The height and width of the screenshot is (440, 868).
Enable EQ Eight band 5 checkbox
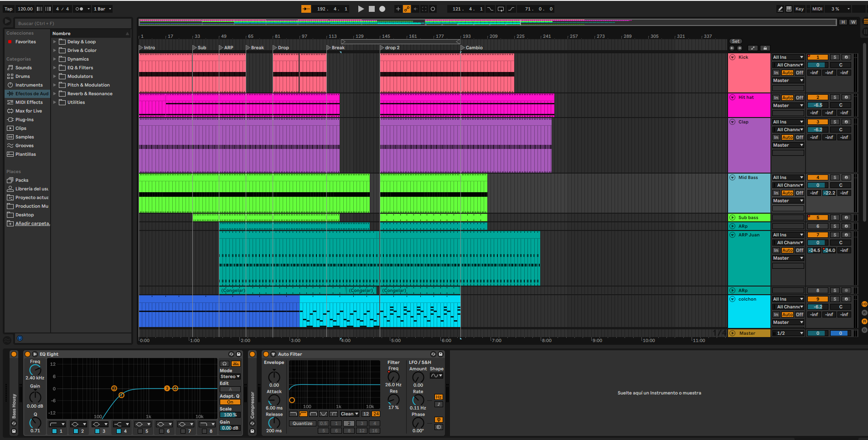(140, 431)
